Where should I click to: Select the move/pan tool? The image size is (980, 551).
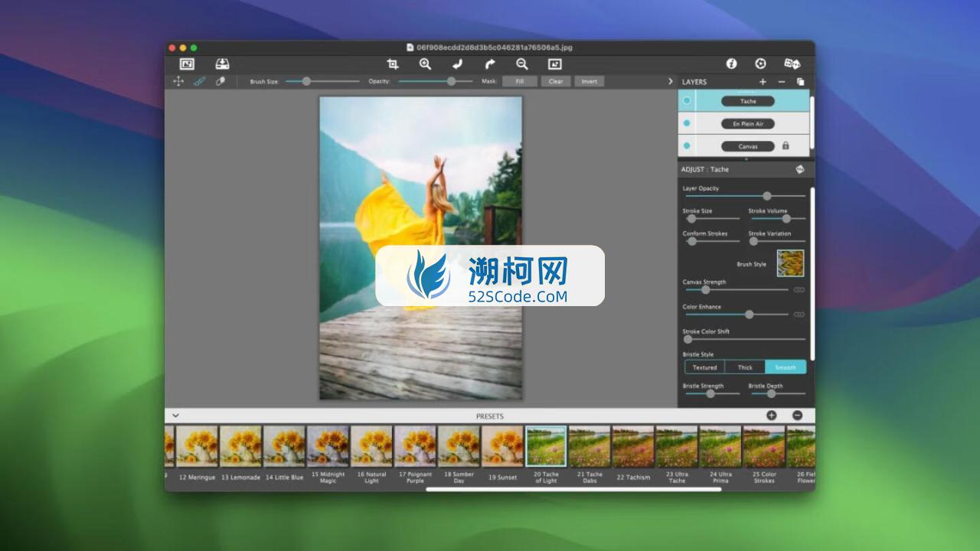pyautogui.click(x=178, y=81)
